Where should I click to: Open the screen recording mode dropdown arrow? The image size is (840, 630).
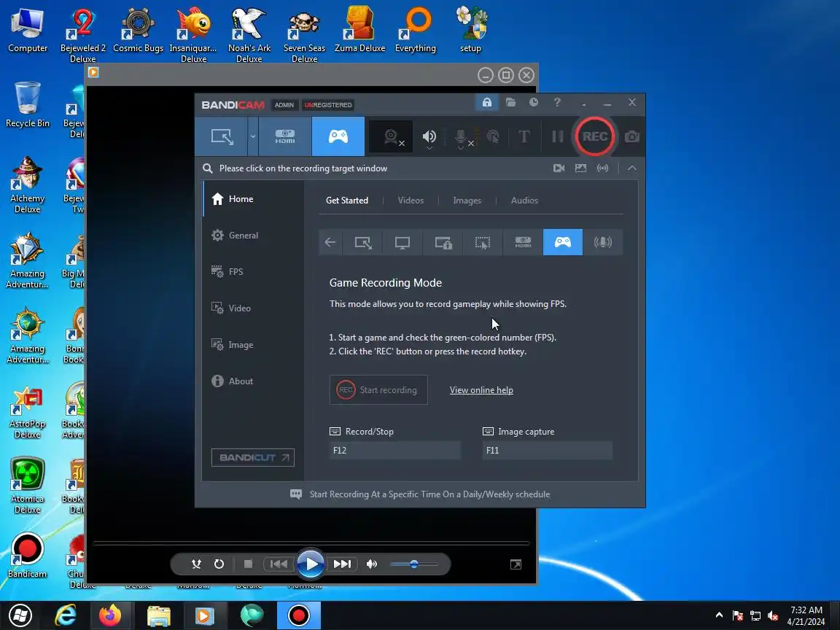pos(253,136)
